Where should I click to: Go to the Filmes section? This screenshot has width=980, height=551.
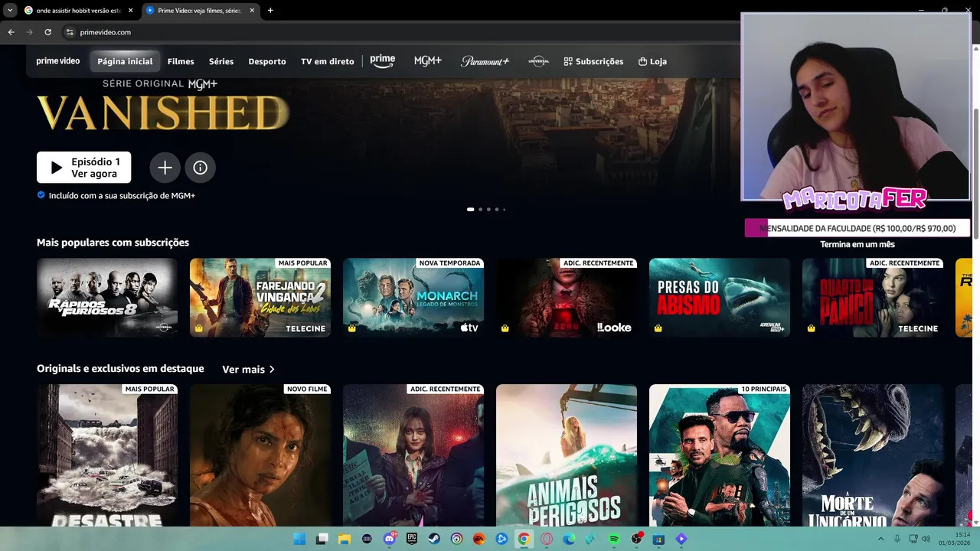tap(181, 61)
